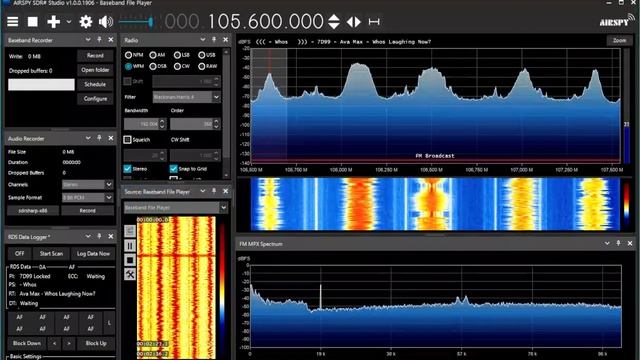Expand Baseband Recorder panel options chevron
The image size is (640, 360).
88,40
